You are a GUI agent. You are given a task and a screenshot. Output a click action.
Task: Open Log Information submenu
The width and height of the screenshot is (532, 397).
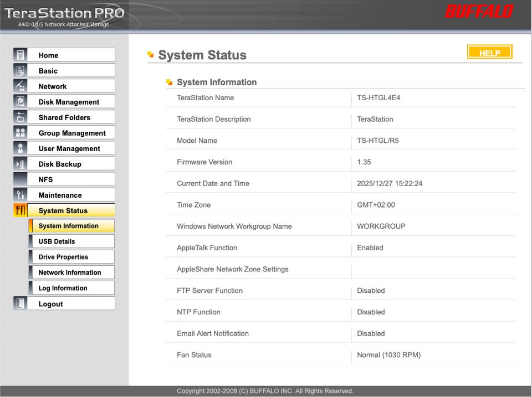[x=71, y=288]
